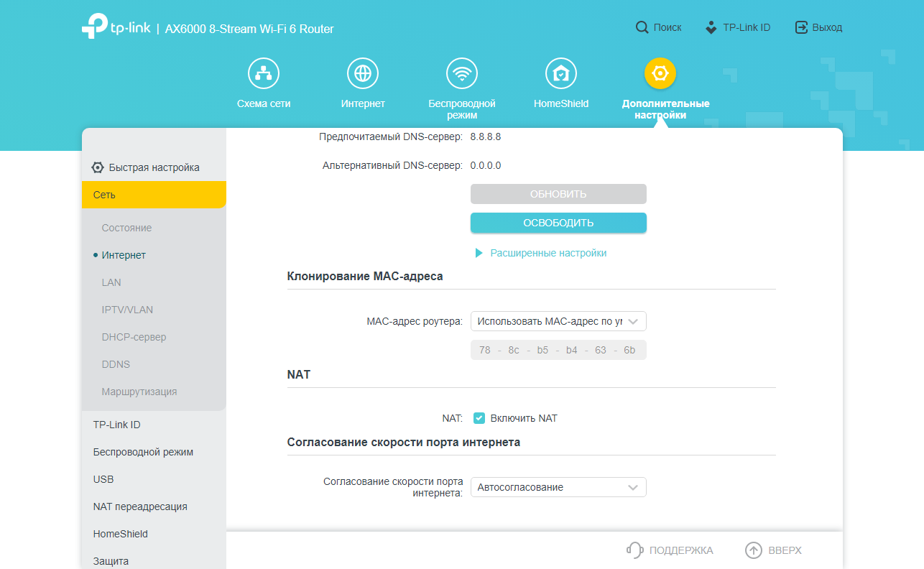Open the Wireless (Беспроводной режим) Wi-Fi icon
This screenshot has height=569, width=924.
(462, 73)
